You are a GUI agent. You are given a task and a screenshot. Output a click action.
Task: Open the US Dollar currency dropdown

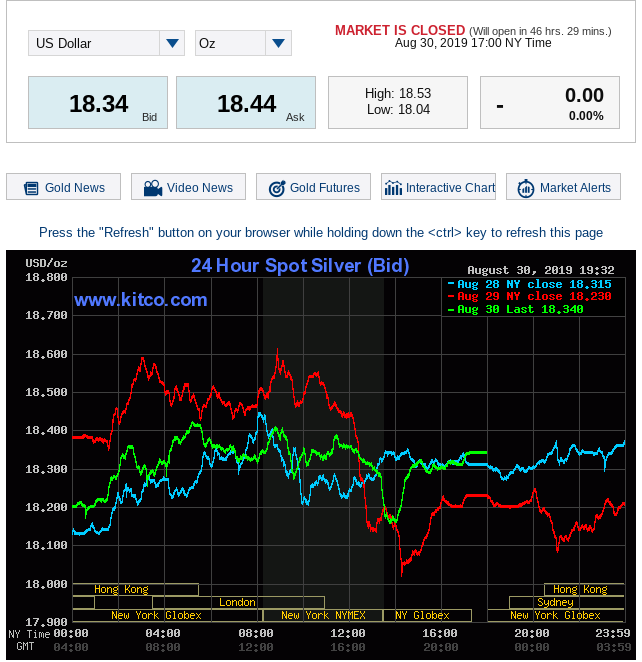tap(106, 43)
